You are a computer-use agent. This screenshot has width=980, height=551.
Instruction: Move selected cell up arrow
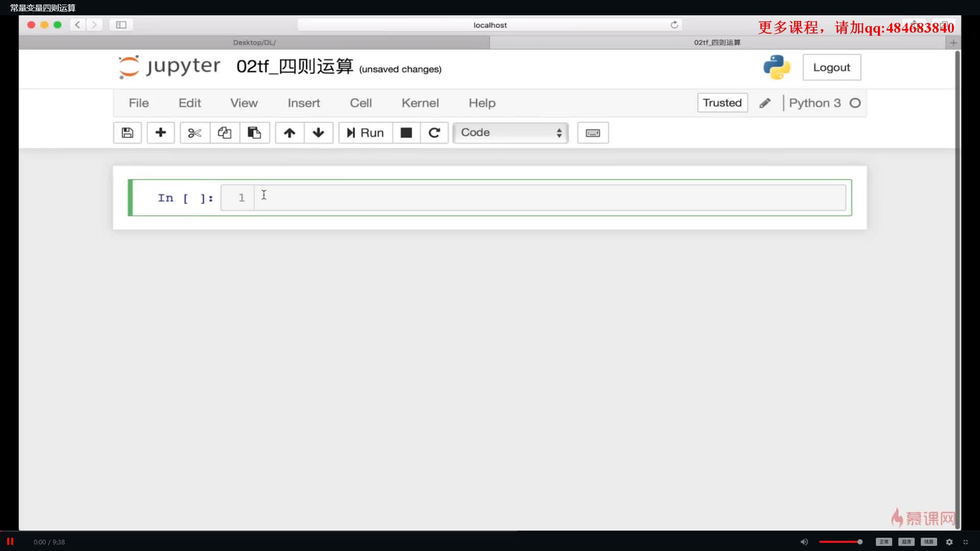289,133
